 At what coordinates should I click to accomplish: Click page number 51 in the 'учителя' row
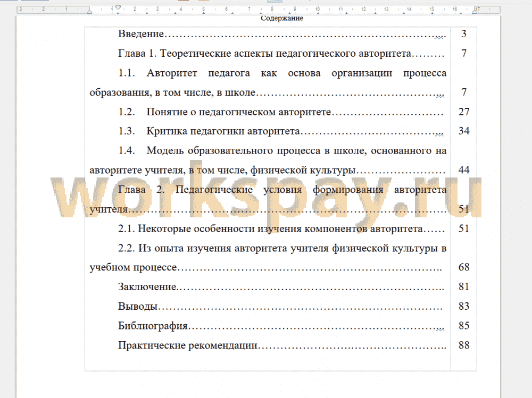tap(464, 209)
